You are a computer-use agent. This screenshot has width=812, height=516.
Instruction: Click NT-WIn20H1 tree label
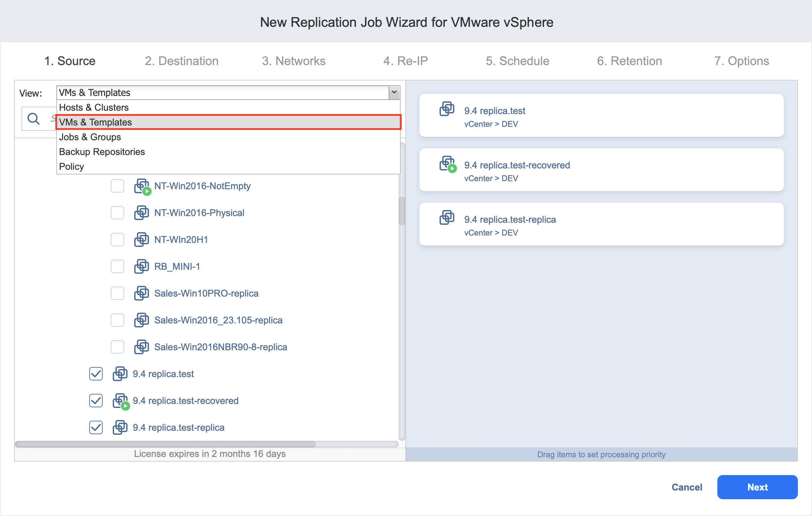[181, 240]
